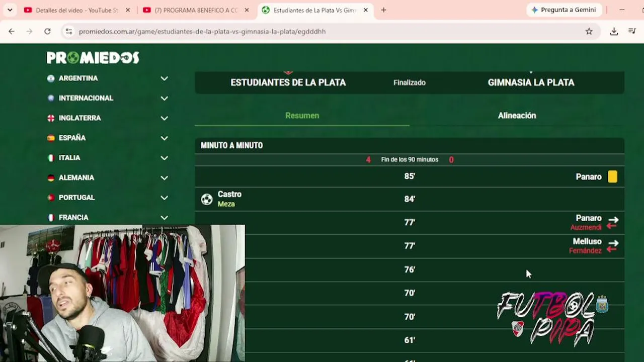Viewport: 644px width, 362px height.
Task: Click the Finalizado match status text
Action: click(410, 82)
